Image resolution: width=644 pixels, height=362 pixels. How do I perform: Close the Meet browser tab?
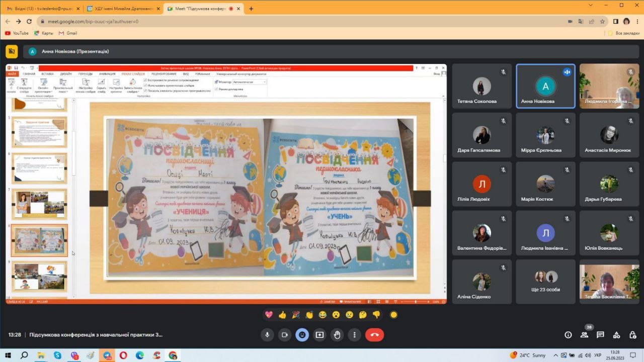[238, 9]
